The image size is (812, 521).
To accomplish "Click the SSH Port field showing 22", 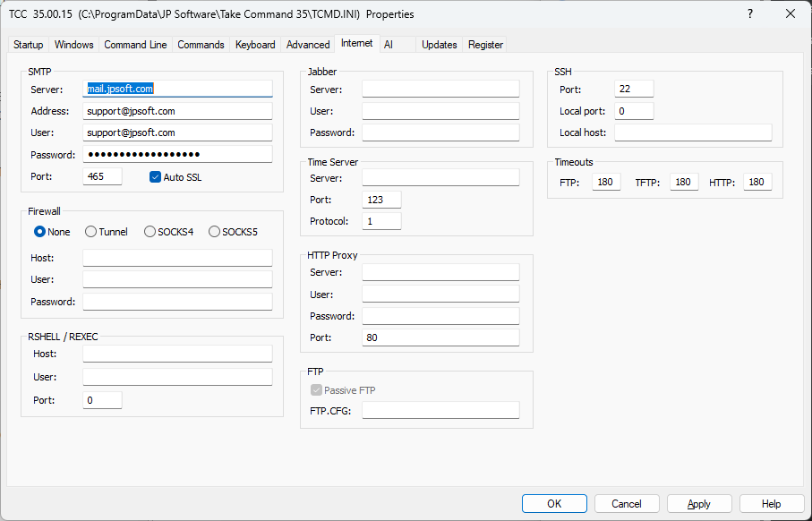I will [635, 89].
